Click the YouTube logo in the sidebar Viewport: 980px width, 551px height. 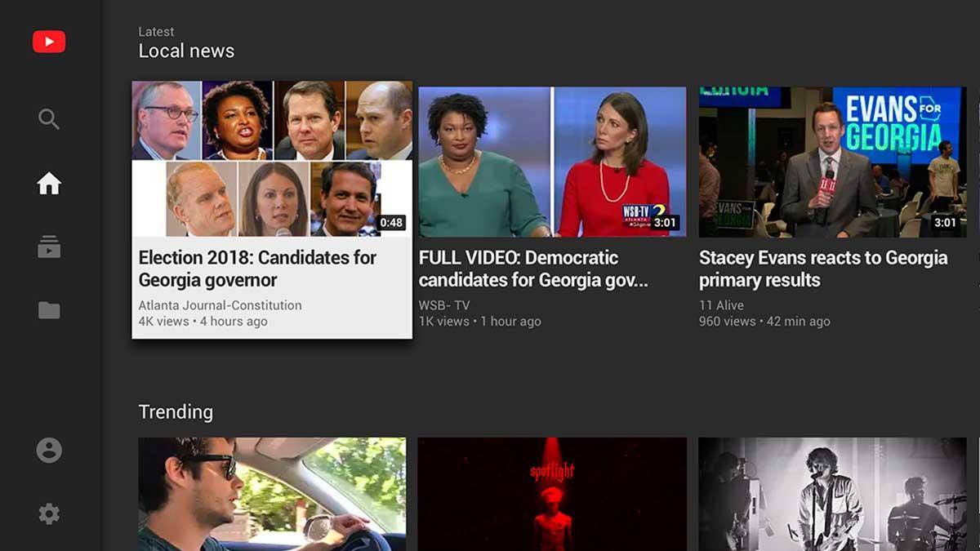pos(49,42)
